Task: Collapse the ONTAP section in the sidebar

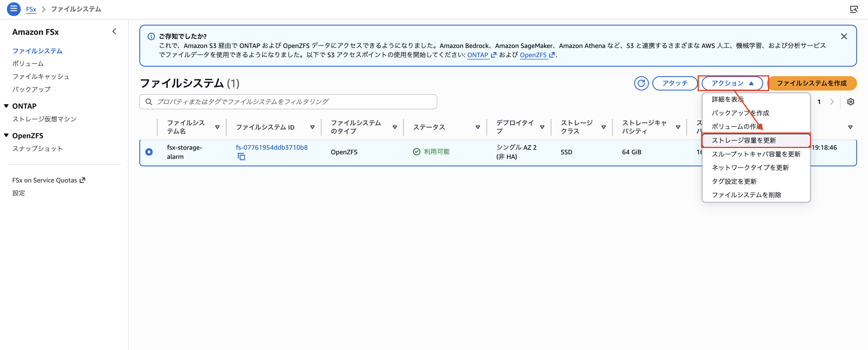Action: point(6,105)
